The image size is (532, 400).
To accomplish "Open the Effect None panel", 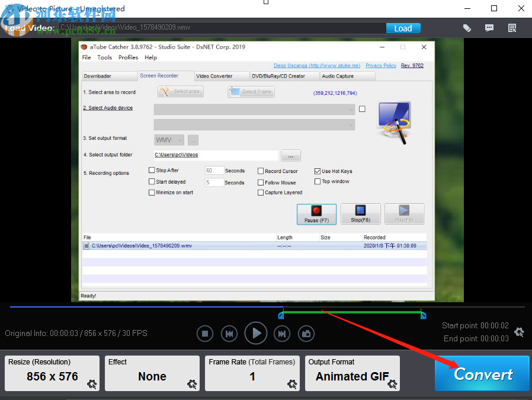I will click(x=152, y=373).
